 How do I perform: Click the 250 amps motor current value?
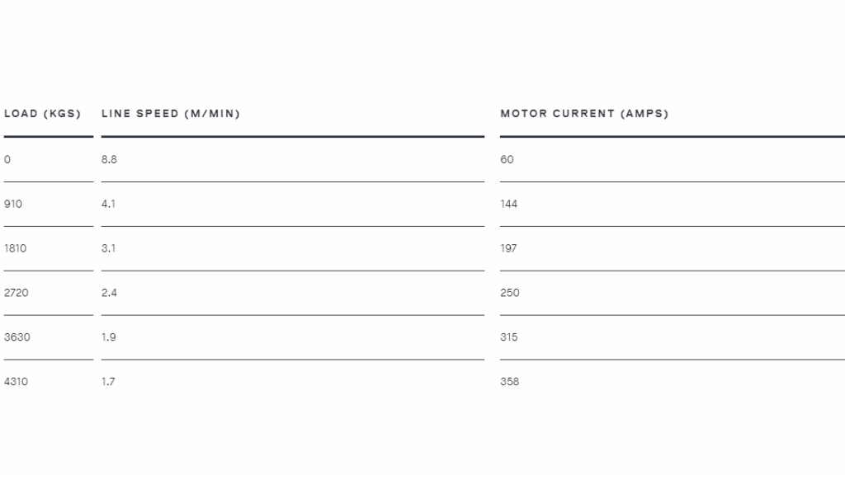[x=510, y=293]
